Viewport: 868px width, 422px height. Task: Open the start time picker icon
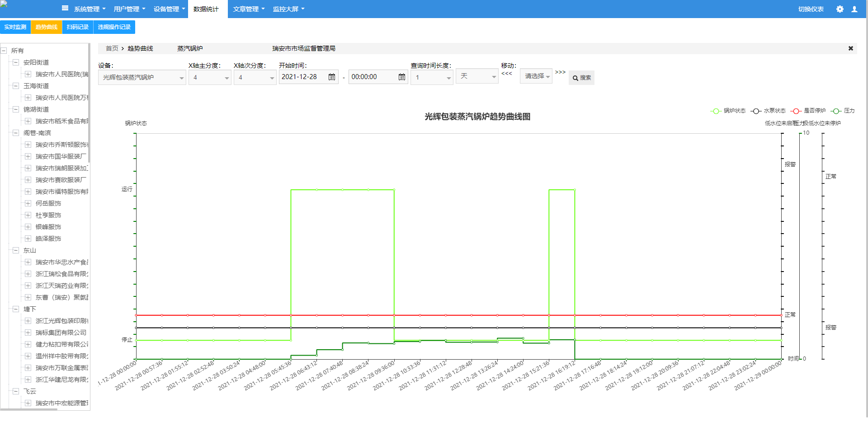[402, 77]
